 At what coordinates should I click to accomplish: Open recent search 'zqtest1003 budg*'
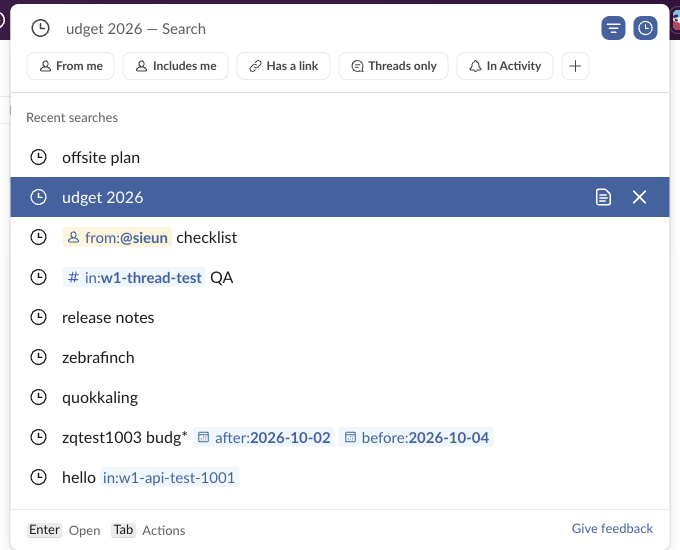click(x=340, y=437)
